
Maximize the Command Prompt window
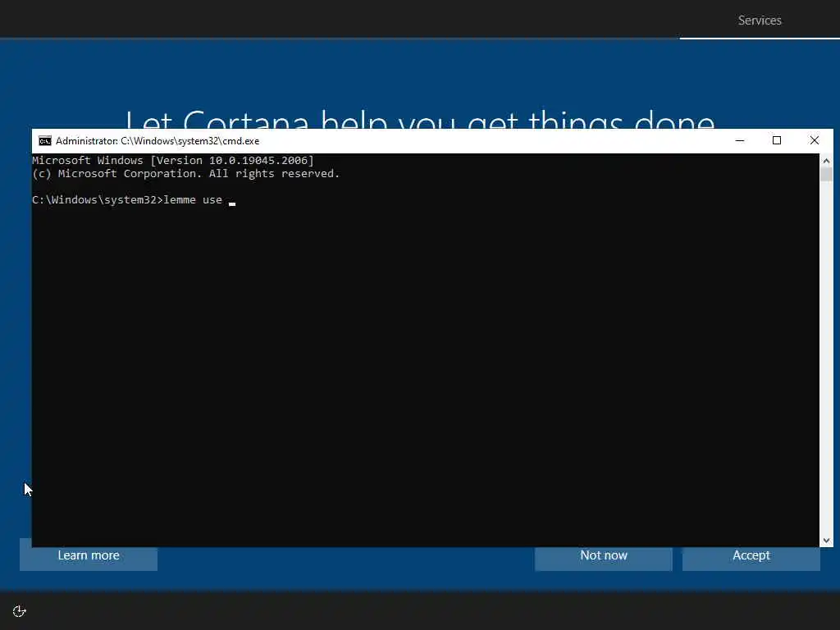point(777,141)
